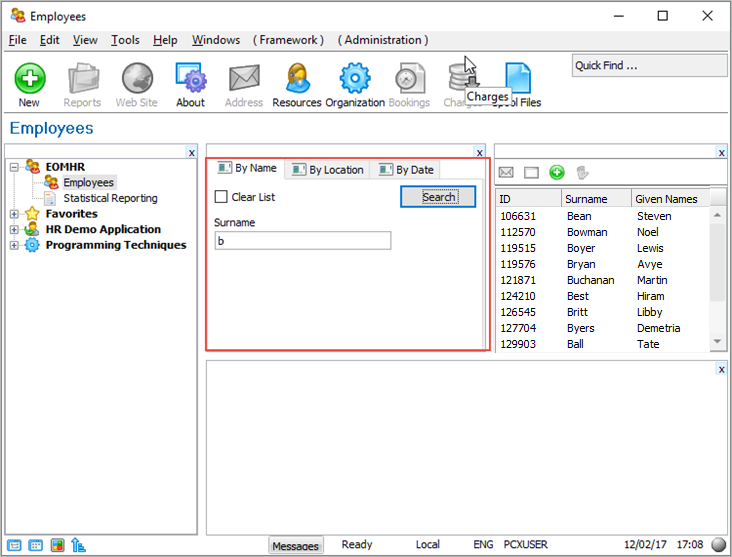The width and height of the screenshot is (732, 557).
Task: Collapse the EOMHR tree node
Action: pos(14,167)
